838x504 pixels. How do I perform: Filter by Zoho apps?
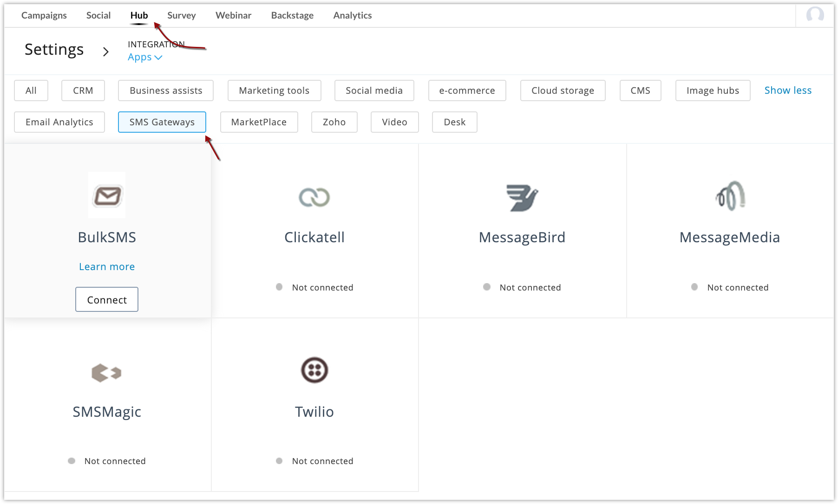click(334, 122)
